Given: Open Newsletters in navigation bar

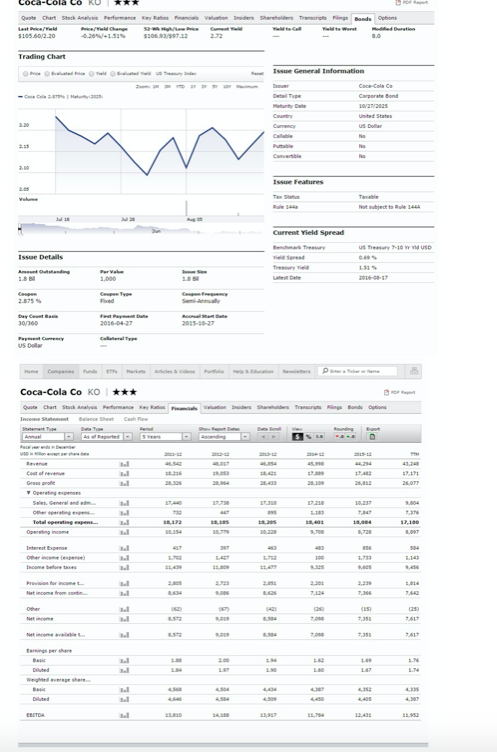Looking at the screenshot, I should [296, 371].
